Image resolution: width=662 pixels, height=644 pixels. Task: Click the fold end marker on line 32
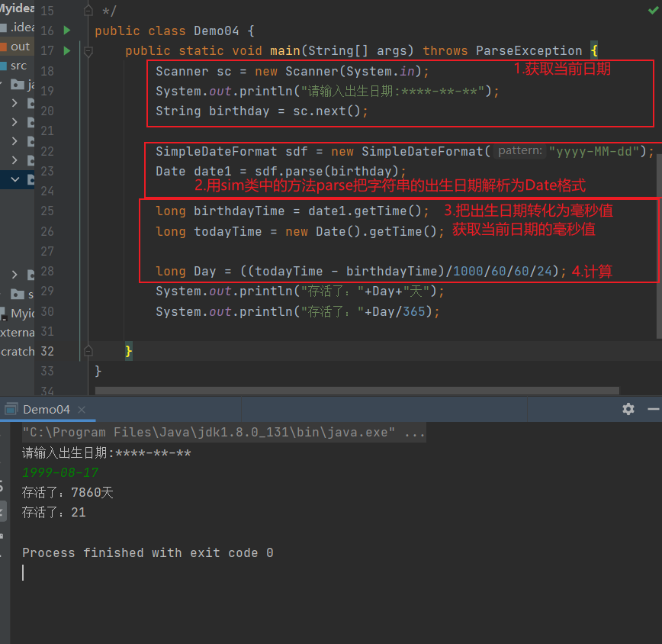[88, 351]
